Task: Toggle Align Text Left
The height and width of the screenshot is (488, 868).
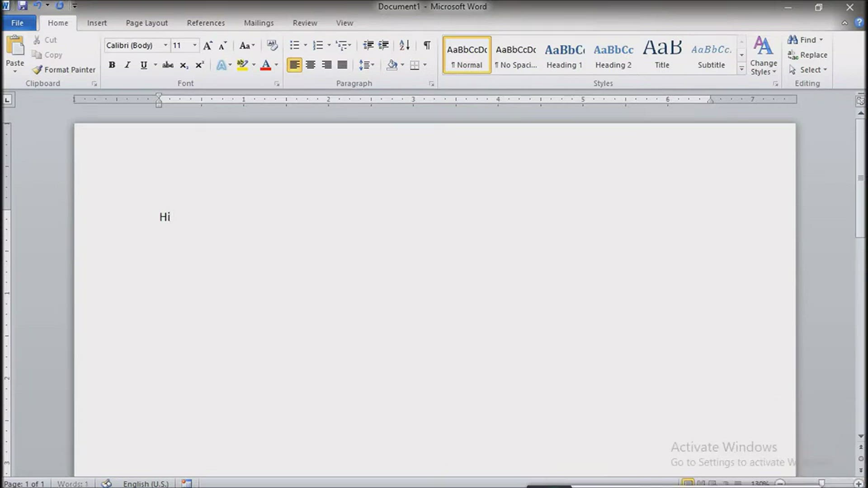Action: click(x=294, y=65)
